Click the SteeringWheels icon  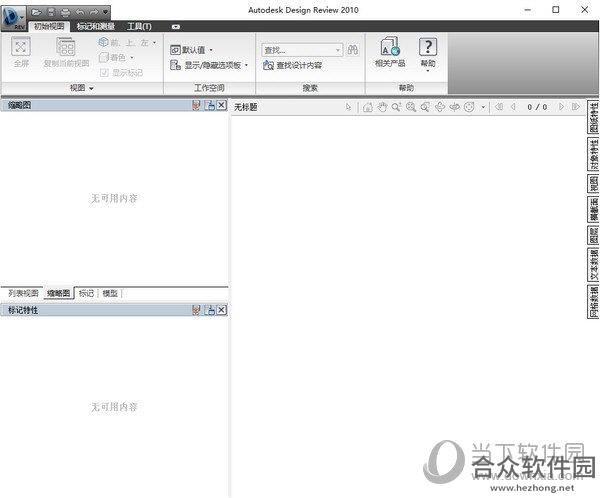pyautogui.click(x=469, y=107)
